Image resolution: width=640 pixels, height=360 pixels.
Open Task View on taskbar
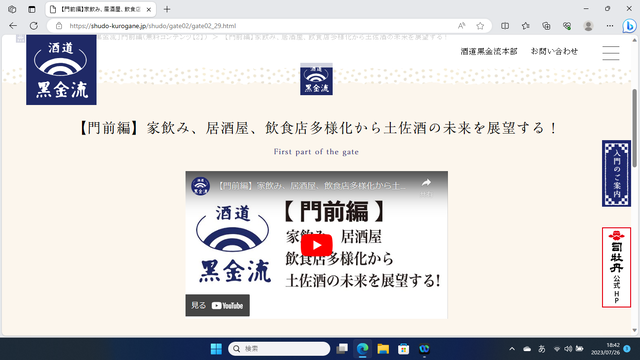342,349
